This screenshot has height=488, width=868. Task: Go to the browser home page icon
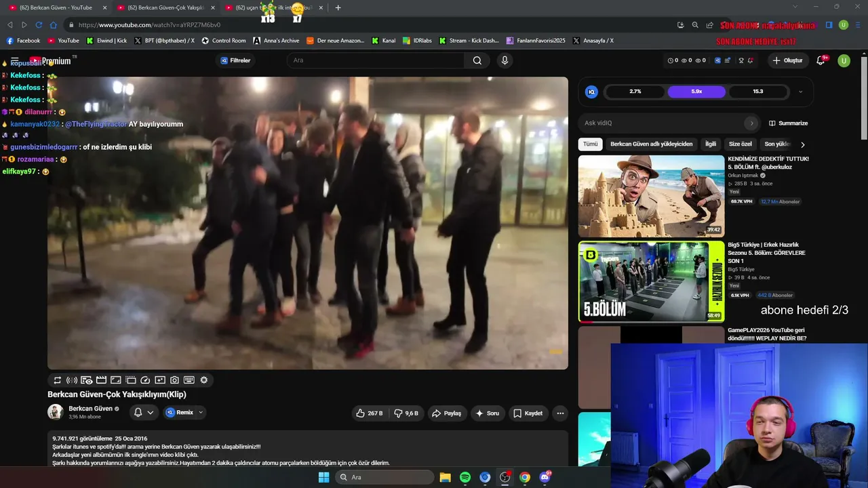pyautogui.click(x=53, y=25)
